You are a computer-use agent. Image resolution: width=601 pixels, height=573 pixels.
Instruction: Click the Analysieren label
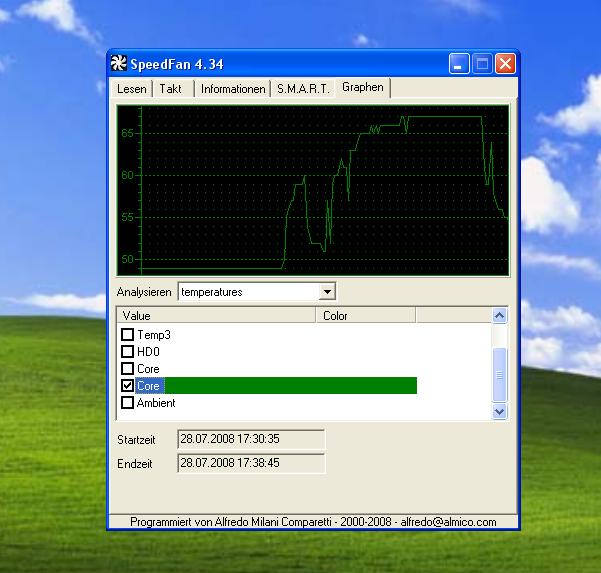[144, 292]
